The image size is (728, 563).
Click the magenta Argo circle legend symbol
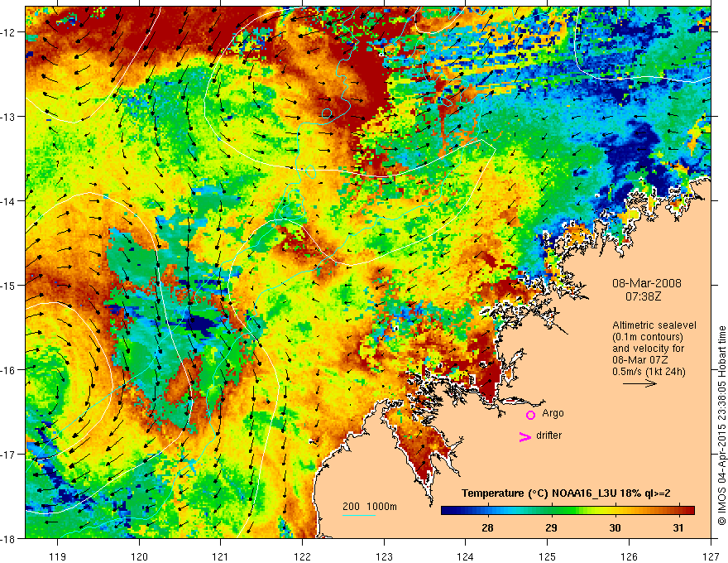click(530, 415)
